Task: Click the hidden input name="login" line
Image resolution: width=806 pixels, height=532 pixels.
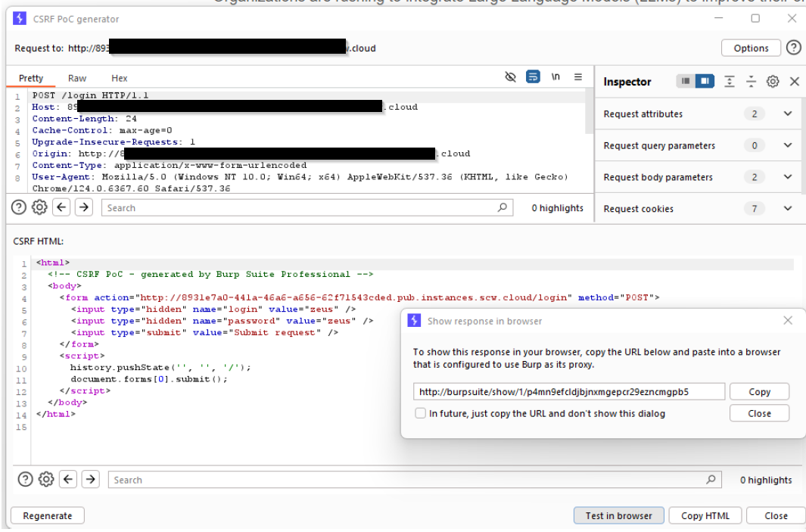Action: coord(213,309)
